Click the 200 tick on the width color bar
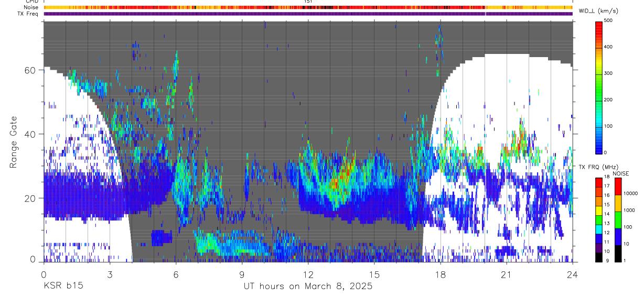The height and width of the screenshot is (297, 644). point(609,100)
